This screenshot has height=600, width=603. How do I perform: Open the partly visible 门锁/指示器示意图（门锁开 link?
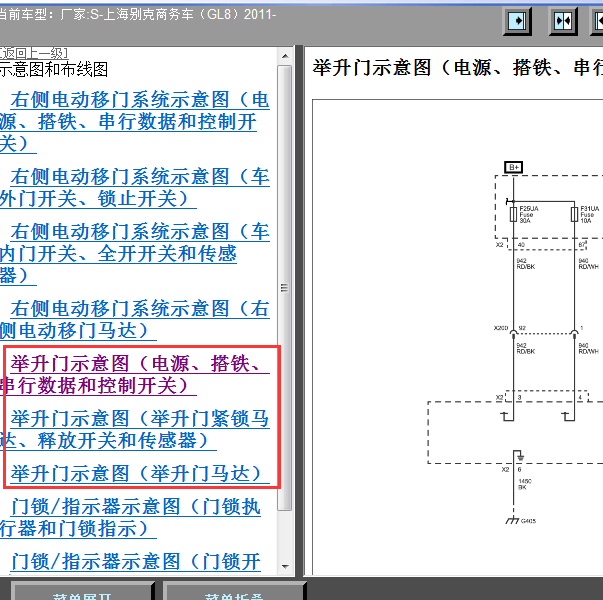135,562
